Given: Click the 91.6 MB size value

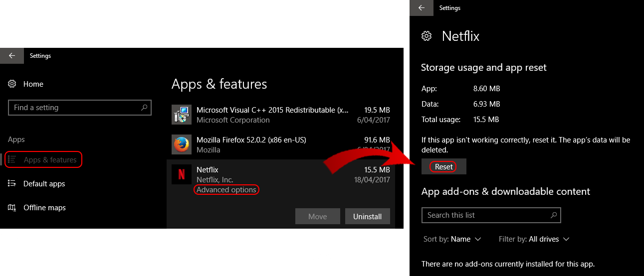Looking at the screenshot, I should click(x=377, y=140).
